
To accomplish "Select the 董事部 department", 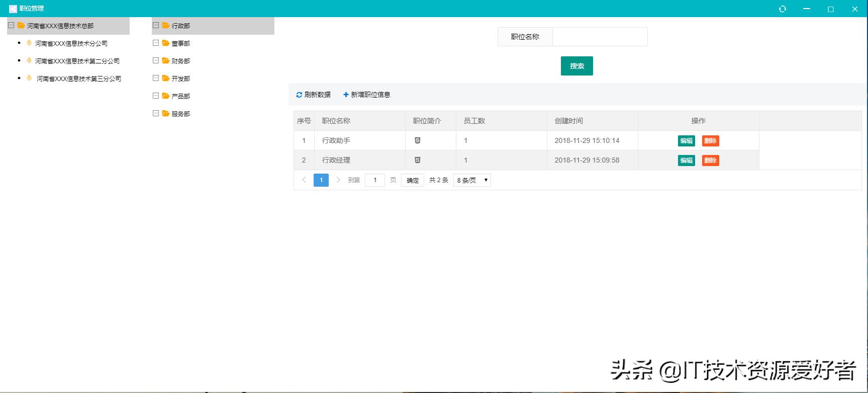I will point(181,43).
